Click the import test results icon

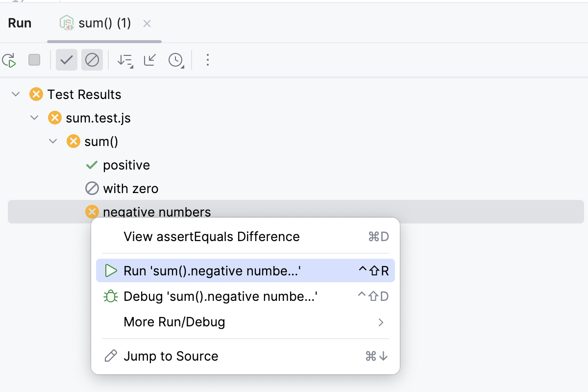pos(149,60)
